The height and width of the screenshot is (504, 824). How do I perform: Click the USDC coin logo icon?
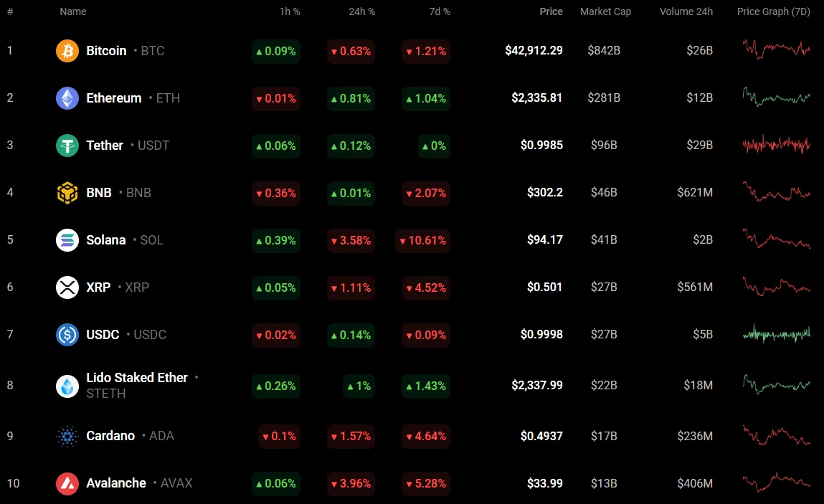point(67,335)
